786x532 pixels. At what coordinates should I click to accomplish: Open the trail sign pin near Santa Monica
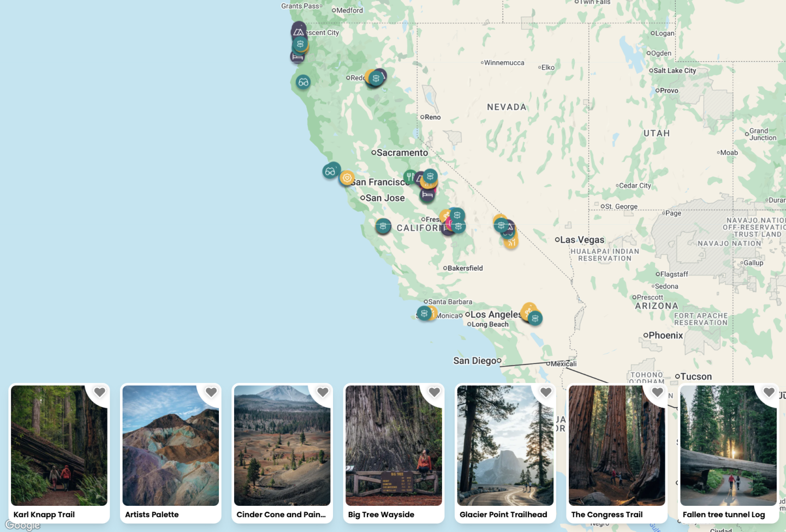(424, 313)
